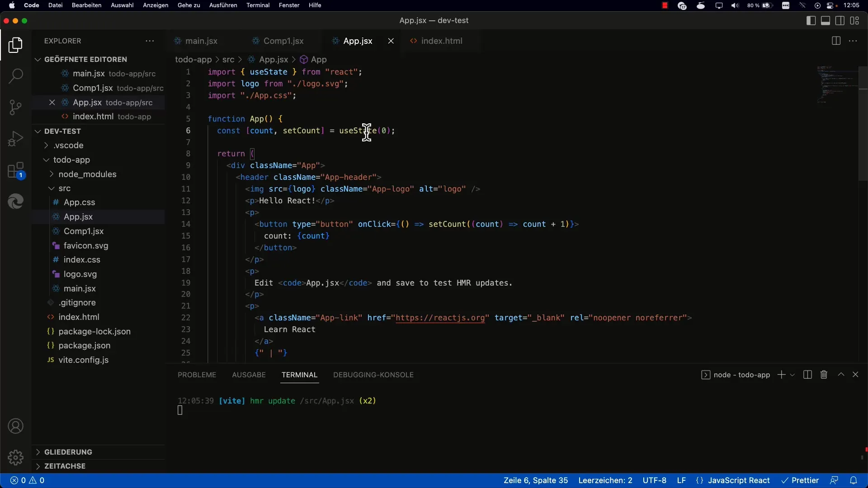This screenshot has height=488, width=868.
Task: Open Explorer more actions ellipsis
Action: [150, 41]
